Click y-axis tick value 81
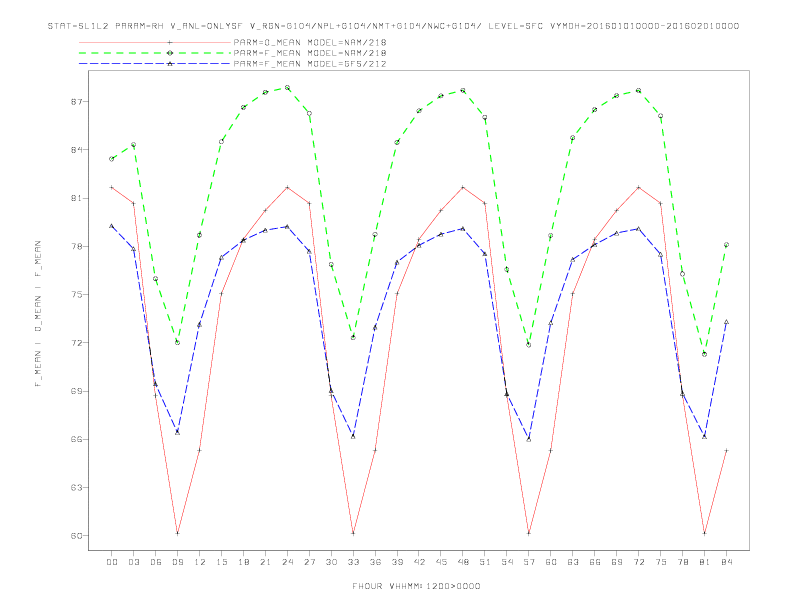Viewport: 792px width, 612px height. (x=76, y=198)
